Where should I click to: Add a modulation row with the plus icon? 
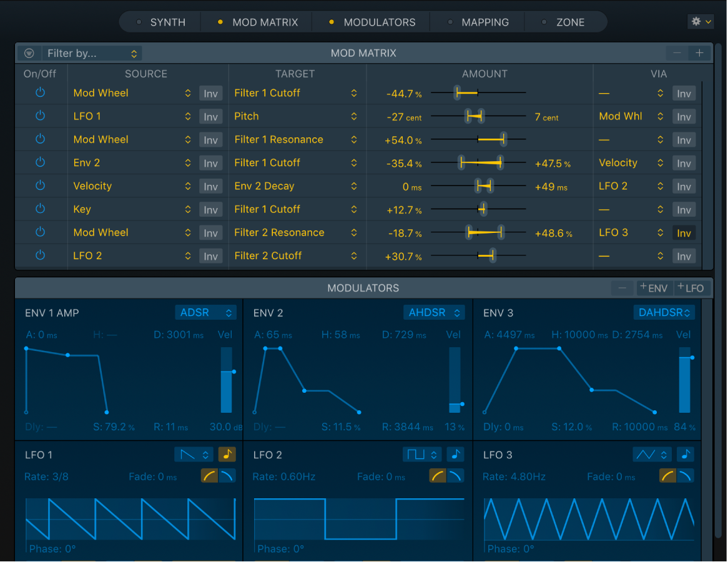point(699,53)
